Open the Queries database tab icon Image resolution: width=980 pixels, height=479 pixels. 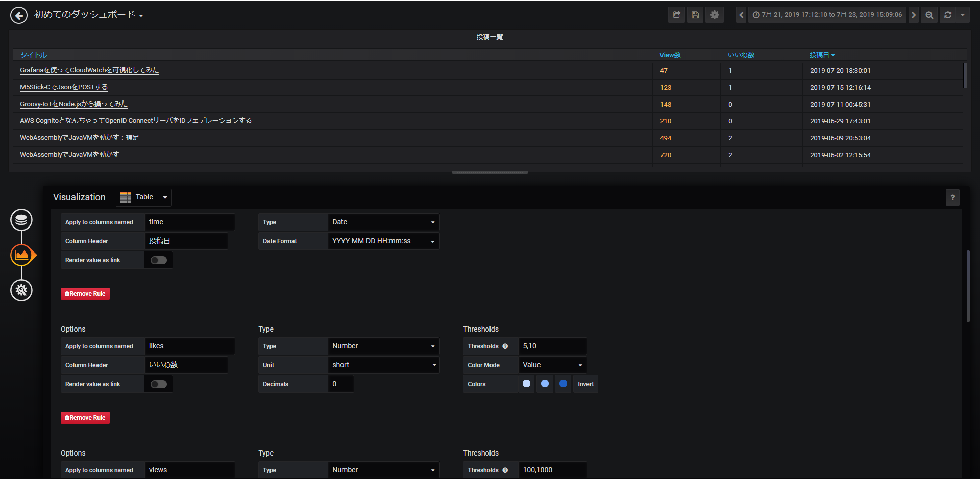coord(21,220)
